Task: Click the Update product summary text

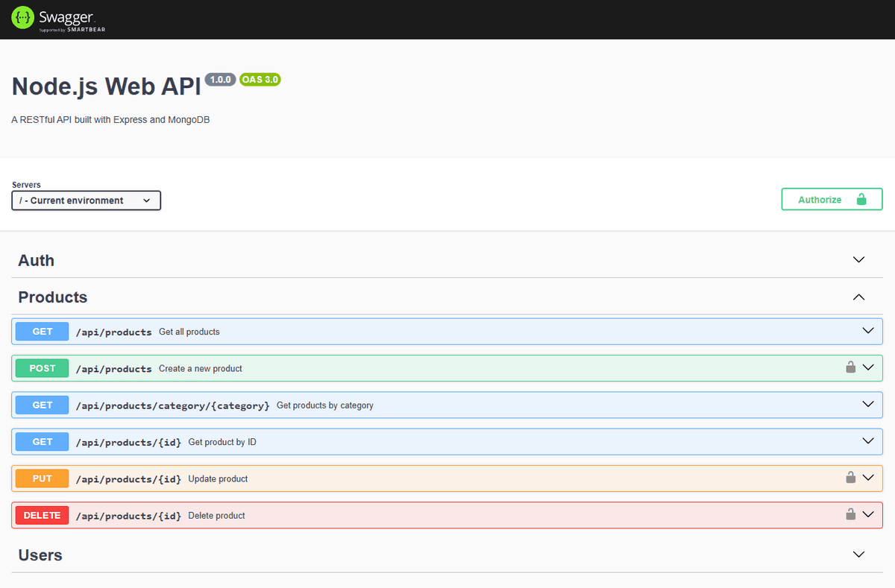Action: click(218, 478)
